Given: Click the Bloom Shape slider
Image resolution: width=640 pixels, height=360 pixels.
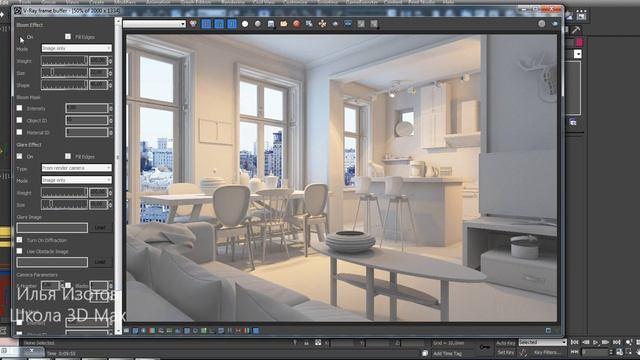Looking at the screenshot, I should 64,85.
